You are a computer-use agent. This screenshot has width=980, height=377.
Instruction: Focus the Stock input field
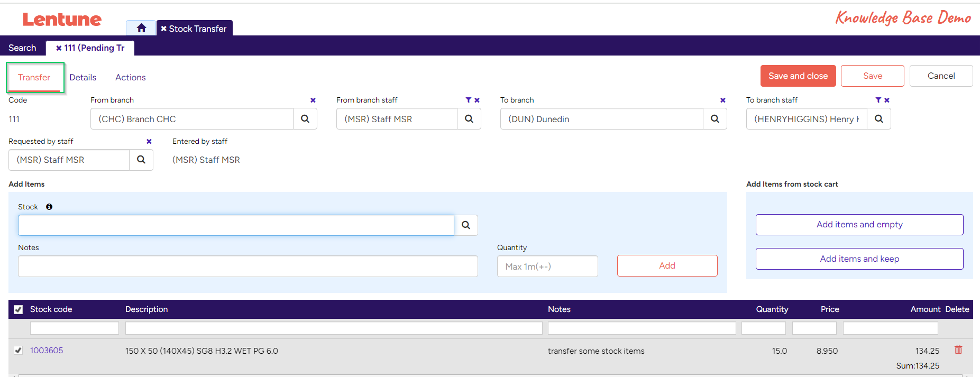236,225
